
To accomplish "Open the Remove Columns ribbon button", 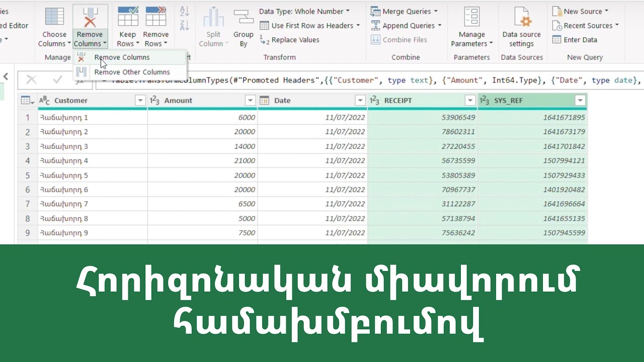I will [90, 26].
